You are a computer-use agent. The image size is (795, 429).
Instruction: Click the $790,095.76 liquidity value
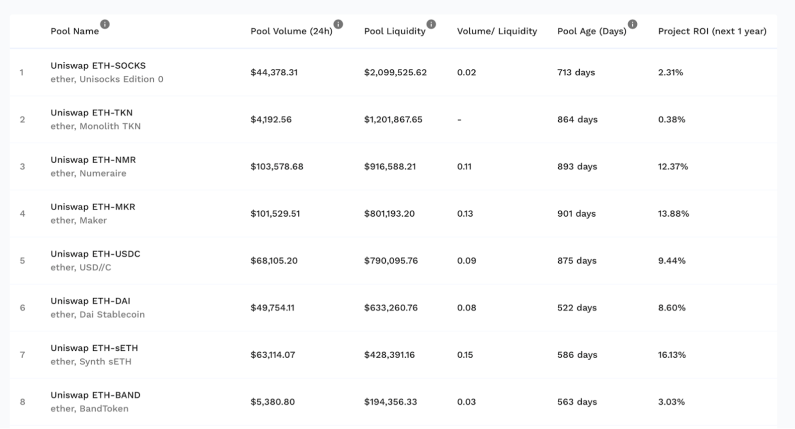click(x=391, y=261)
